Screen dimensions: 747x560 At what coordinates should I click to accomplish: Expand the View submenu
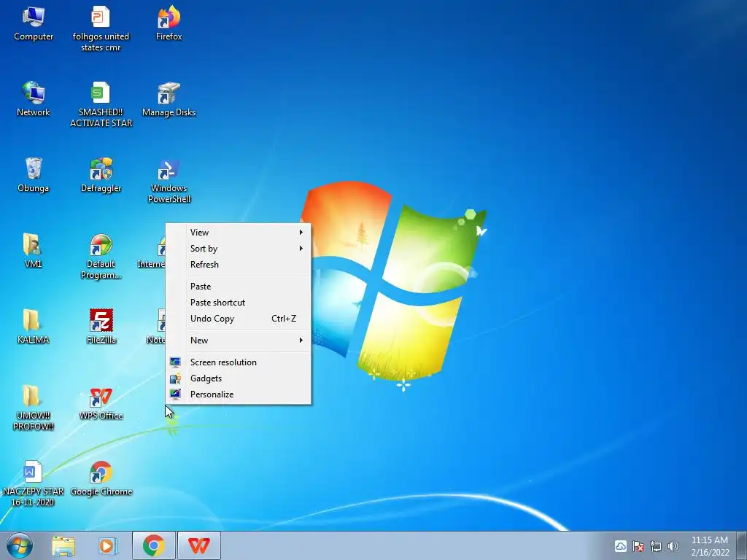pos(239,233)
